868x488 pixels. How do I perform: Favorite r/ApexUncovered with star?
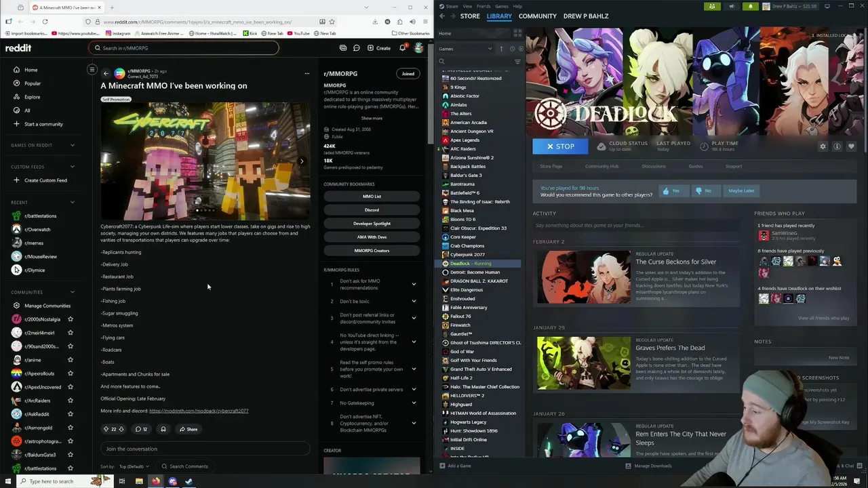(x=71, y=387)
